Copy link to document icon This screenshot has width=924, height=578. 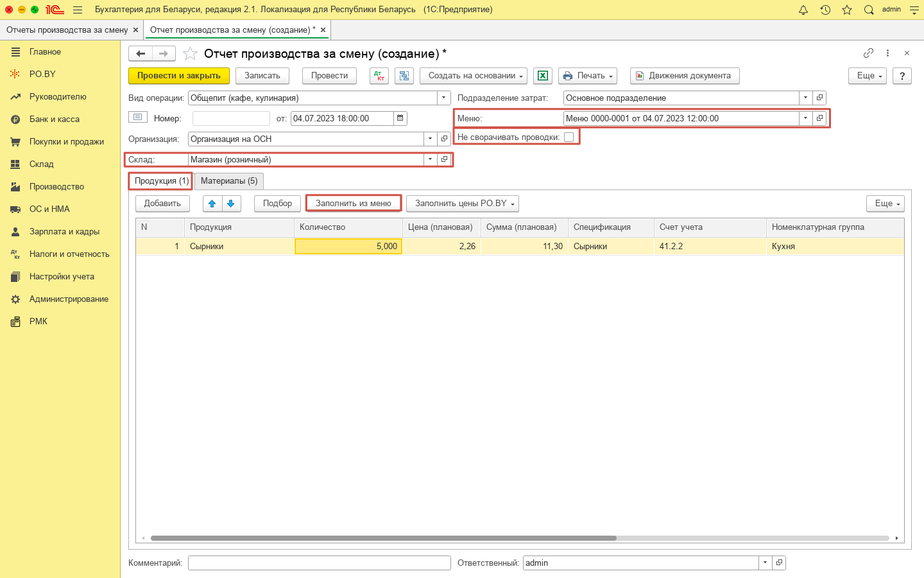868,53
